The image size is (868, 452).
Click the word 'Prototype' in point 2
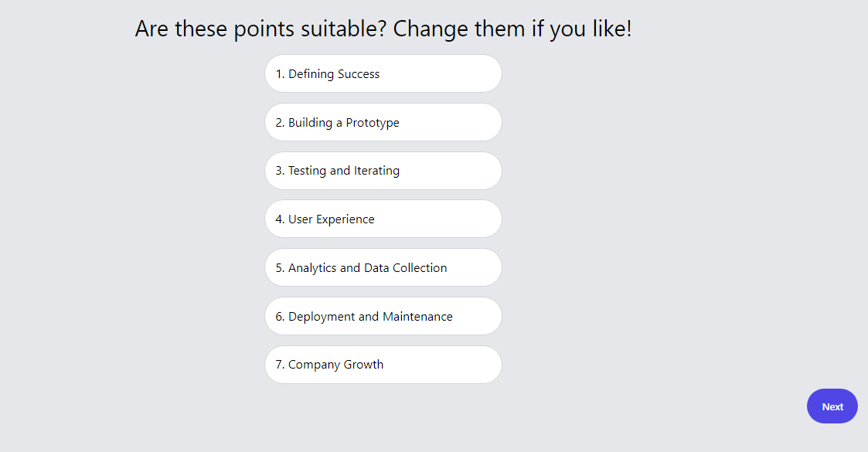[373, 123]
